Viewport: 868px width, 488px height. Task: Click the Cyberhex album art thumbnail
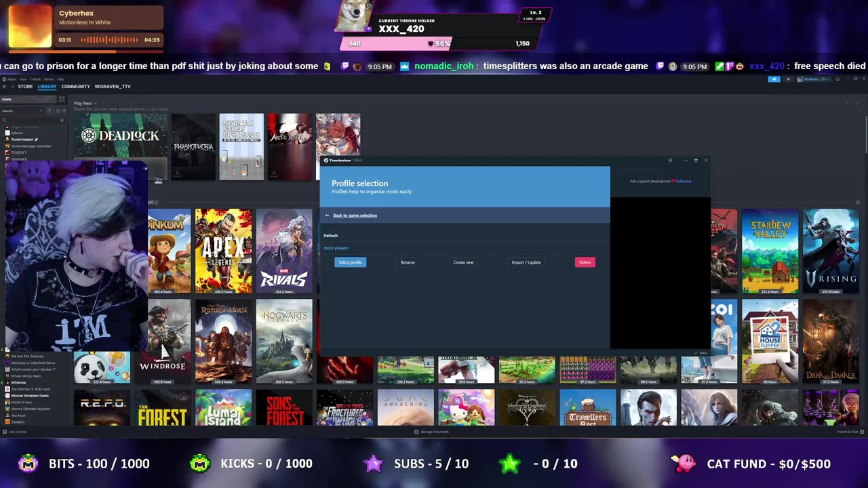click(x=30, y=27)
